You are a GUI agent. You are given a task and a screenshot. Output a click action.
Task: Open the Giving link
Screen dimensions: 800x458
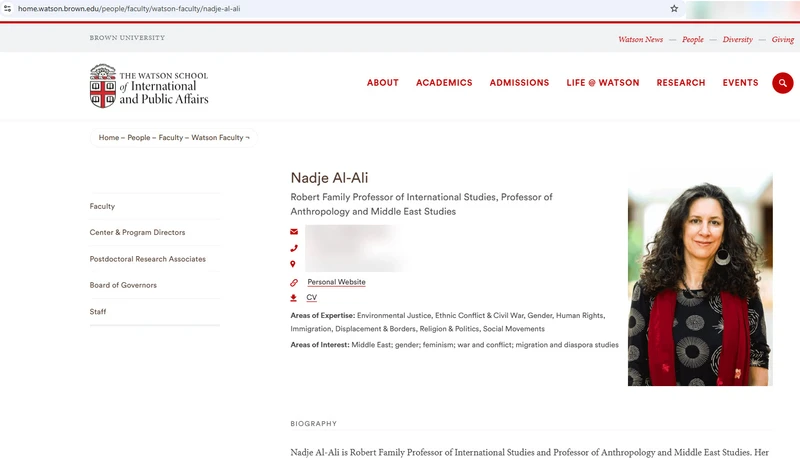click(x=783, y=39)
